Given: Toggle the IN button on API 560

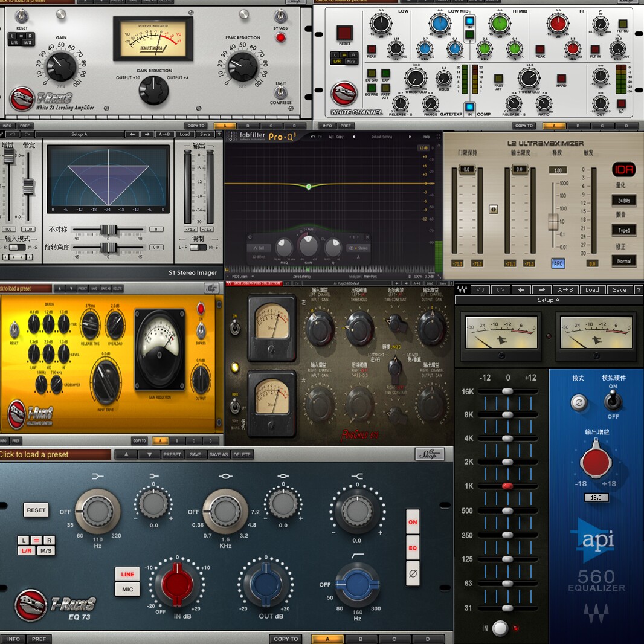Looking at the screenshot, I should click(500, 628).
